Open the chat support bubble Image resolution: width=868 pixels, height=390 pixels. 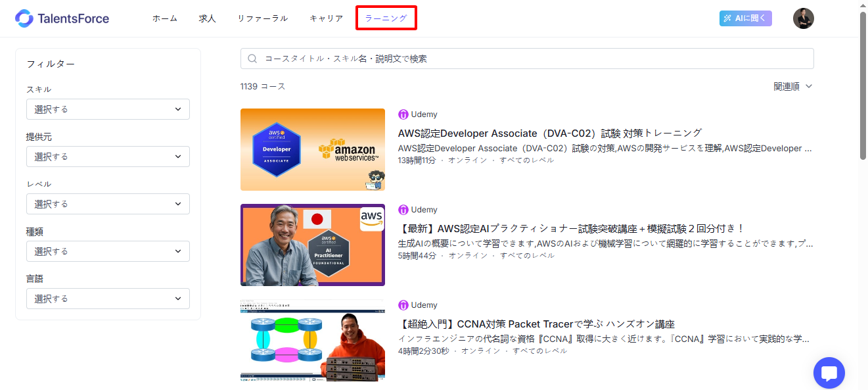pos(829,373)
